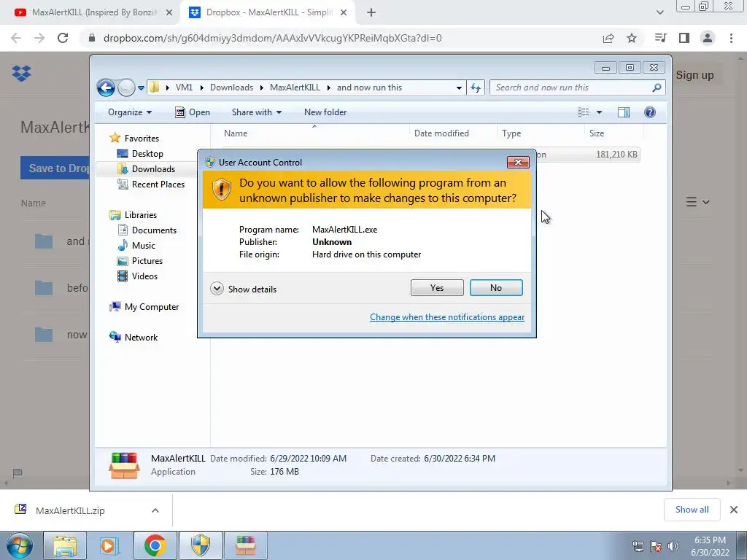Select Downloads in the Favorites list
The image size is (747, 560).
point(147,169)
